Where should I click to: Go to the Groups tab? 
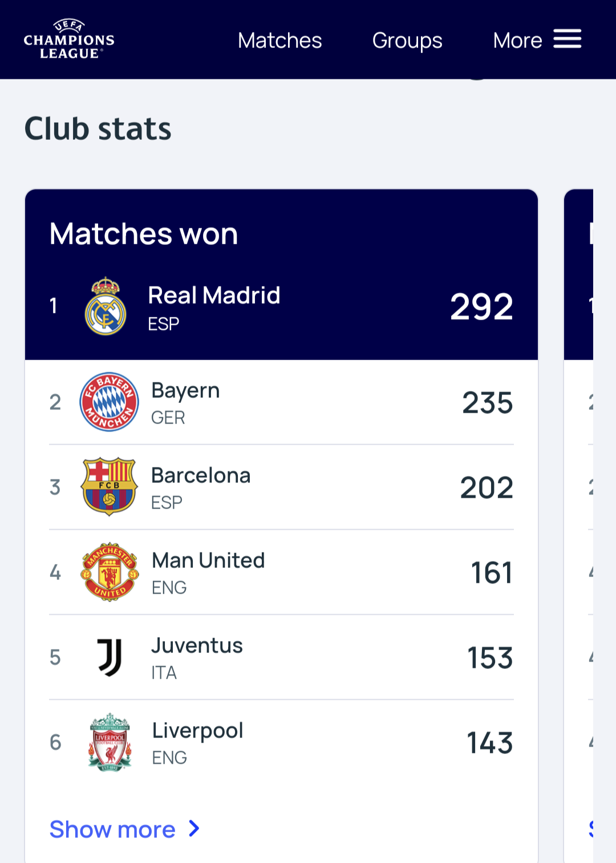[407, 41]
